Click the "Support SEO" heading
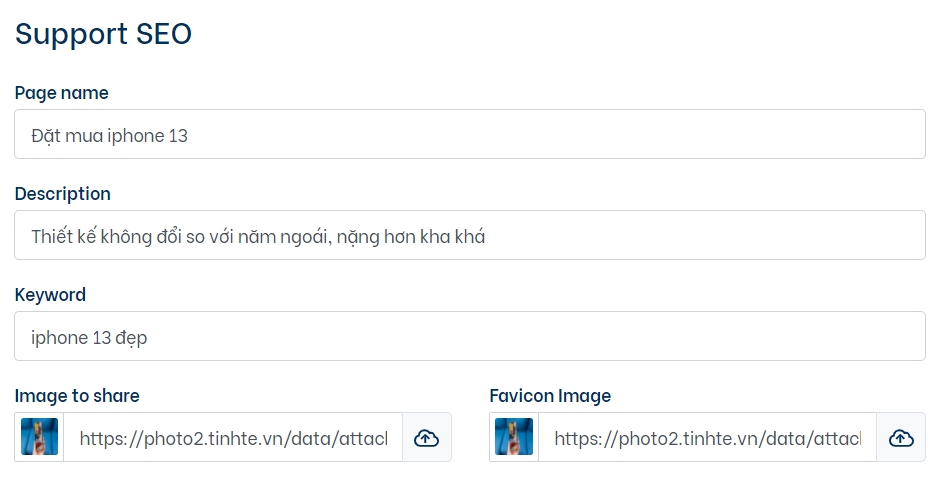 point(103,34)
